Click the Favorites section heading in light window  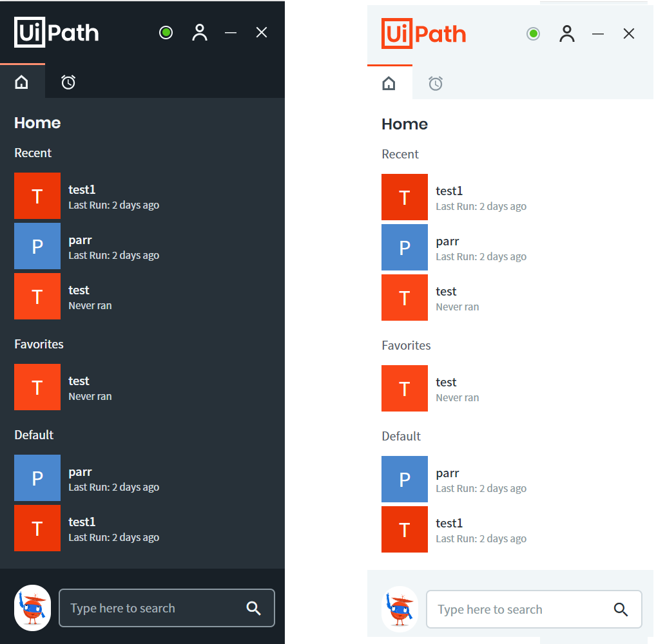[406, 345]
